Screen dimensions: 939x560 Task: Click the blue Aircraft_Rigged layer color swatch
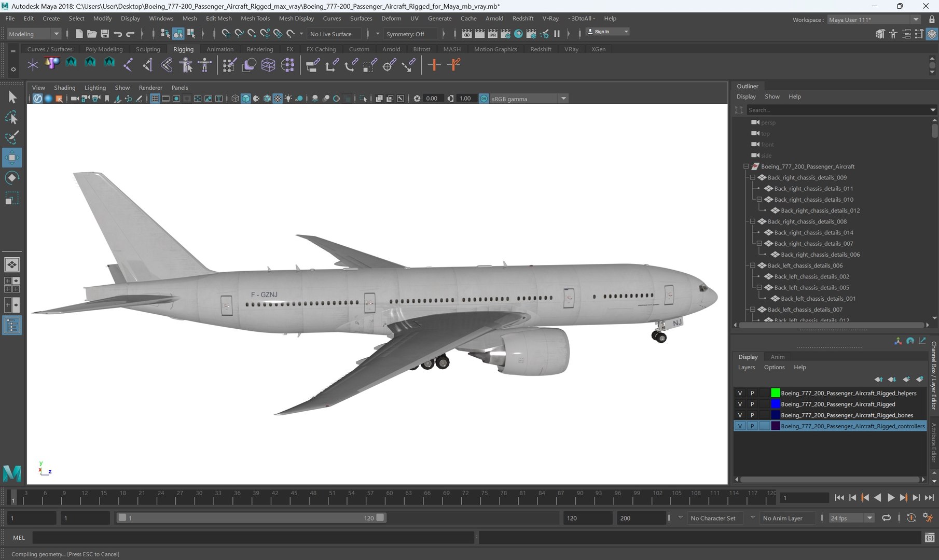click(775, 404)
